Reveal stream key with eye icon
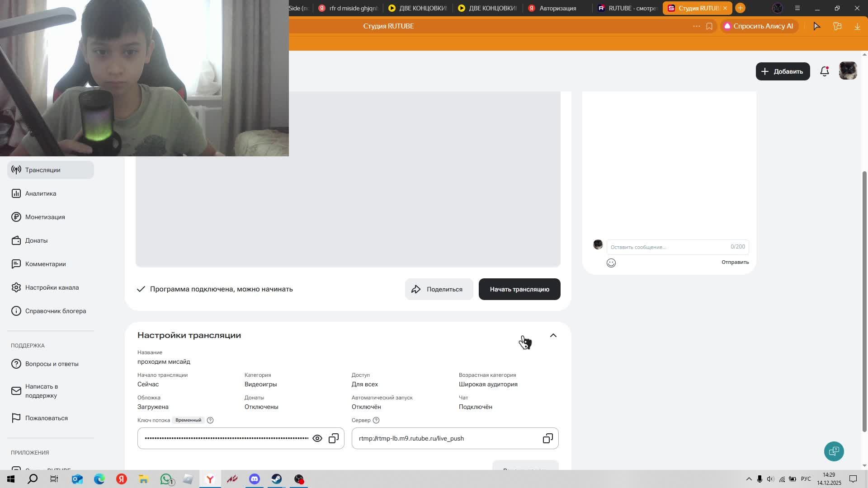This screenshot has height=488, width=868. (x=317, y=438)
